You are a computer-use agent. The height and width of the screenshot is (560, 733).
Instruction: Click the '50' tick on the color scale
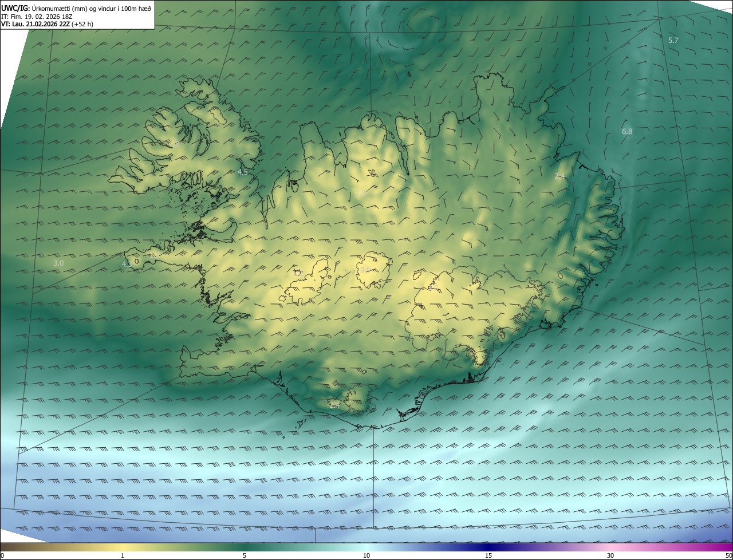pos(728,555)
